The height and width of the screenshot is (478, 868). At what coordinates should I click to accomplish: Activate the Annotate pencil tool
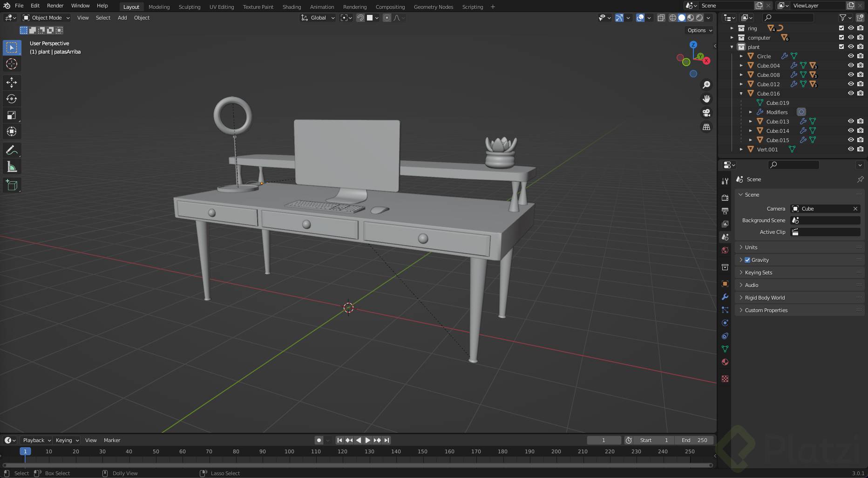coord(12,150)
